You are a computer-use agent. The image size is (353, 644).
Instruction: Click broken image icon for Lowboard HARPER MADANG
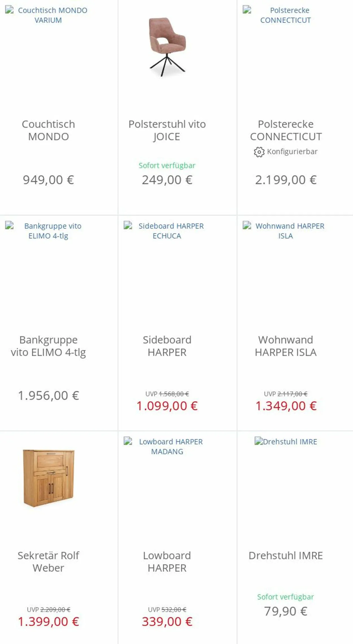(128, 441)
